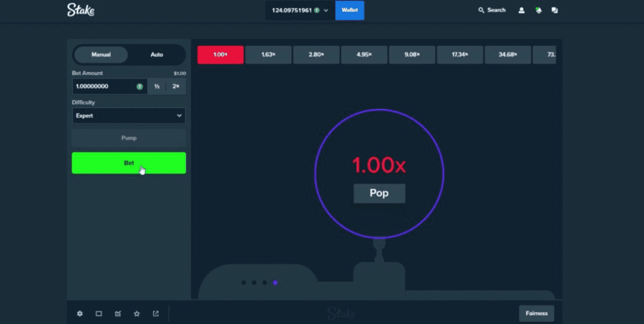Open live stats chart icon
This screenshot has height=324, width=644.
pyautogui.click(x=118, y=313)
